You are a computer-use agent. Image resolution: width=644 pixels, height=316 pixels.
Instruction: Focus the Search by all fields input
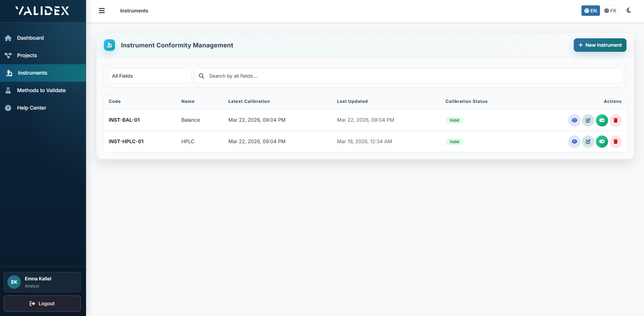(x=414, y=76)
